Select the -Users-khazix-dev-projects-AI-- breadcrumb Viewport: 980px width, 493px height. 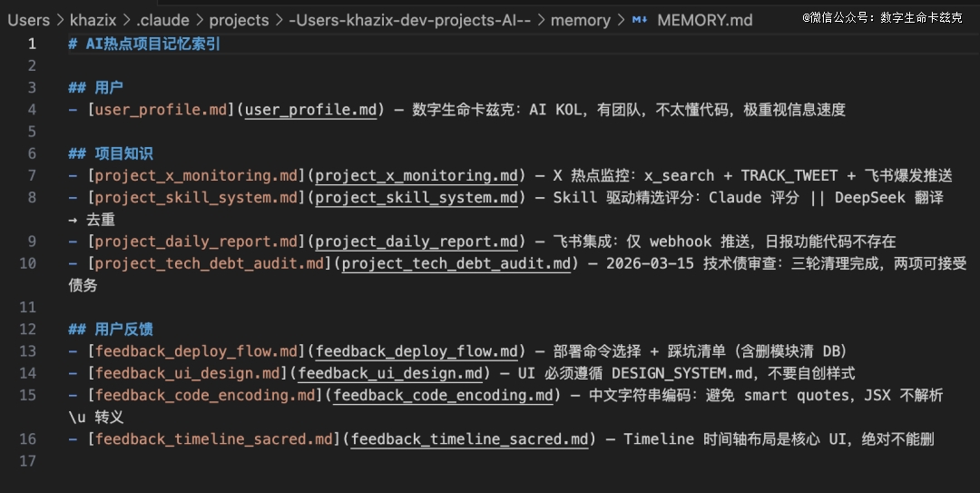click(x=409, y=20)
